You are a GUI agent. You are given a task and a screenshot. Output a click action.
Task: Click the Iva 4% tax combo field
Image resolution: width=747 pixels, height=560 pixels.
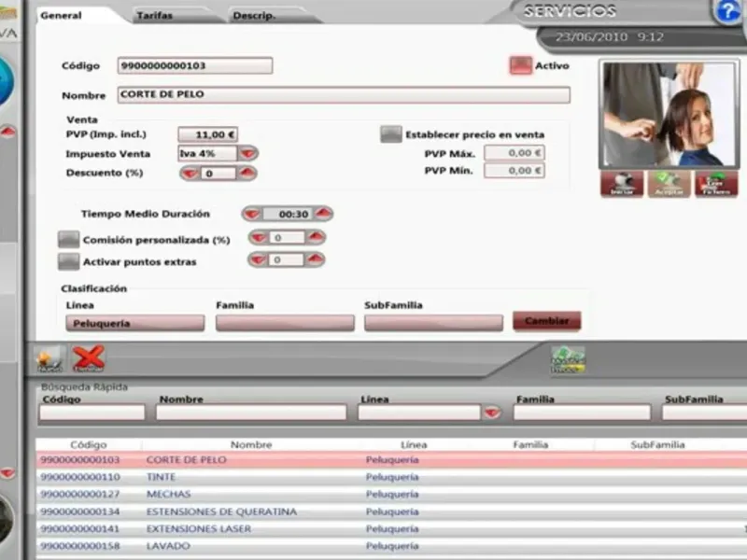tap(207, 153)
